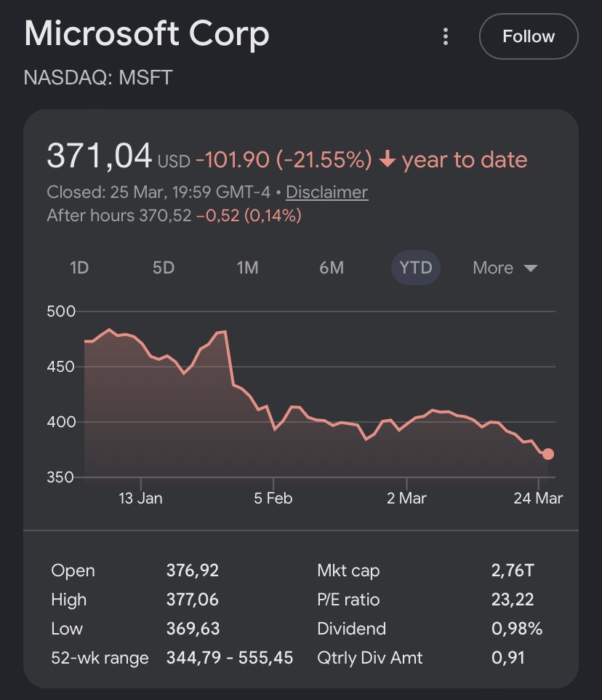Click the 52-wk range label
602x700 pixels.
pos(100,658)
